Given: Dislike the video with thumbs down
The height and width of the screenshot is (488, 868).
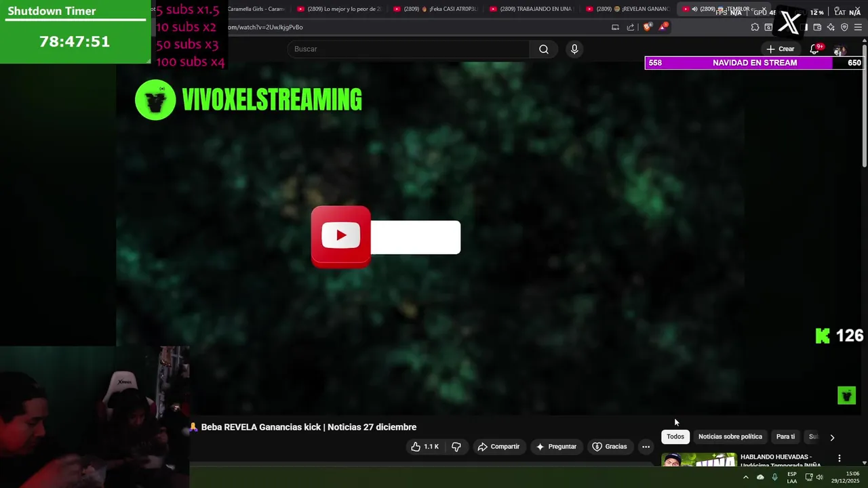Looking at the screenshot, I should (x=456, y=447).
